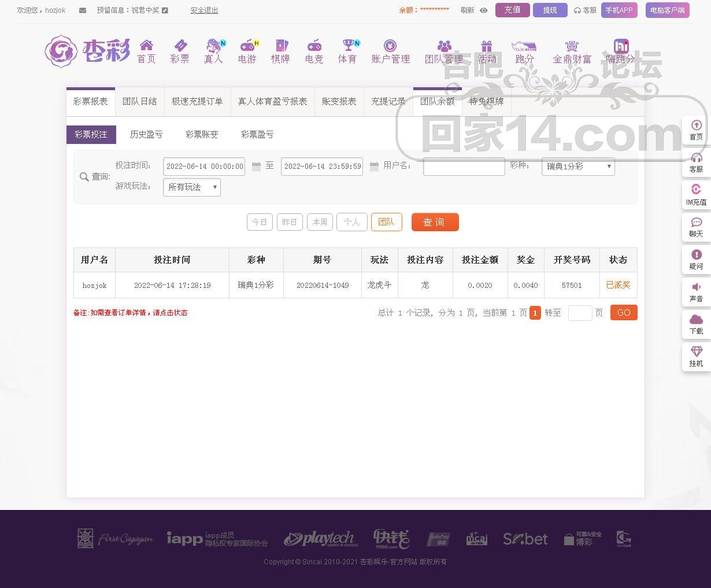Switch to the 团队日结 tab
The image size is (711, 588).
point(139,102)
